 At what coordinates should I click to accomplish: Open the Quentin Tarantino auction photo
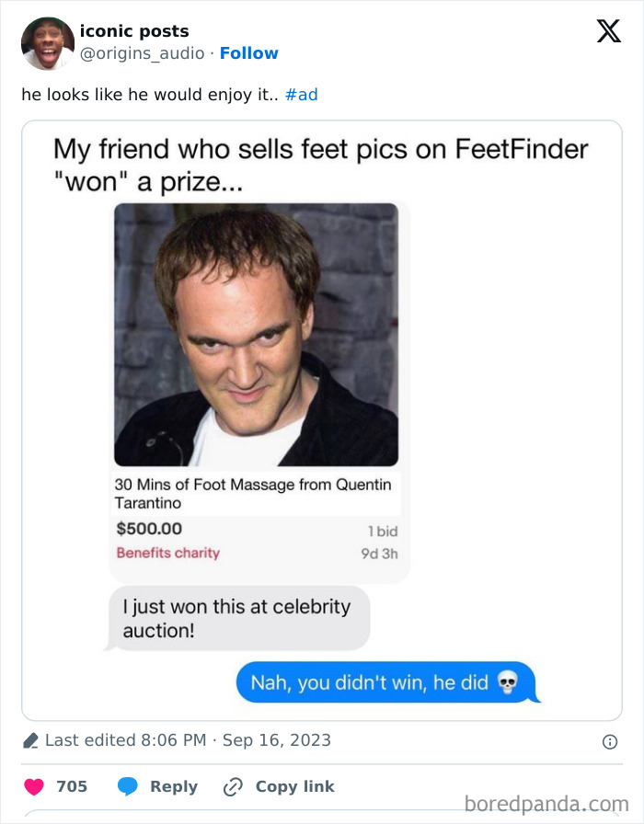[255, 334]
